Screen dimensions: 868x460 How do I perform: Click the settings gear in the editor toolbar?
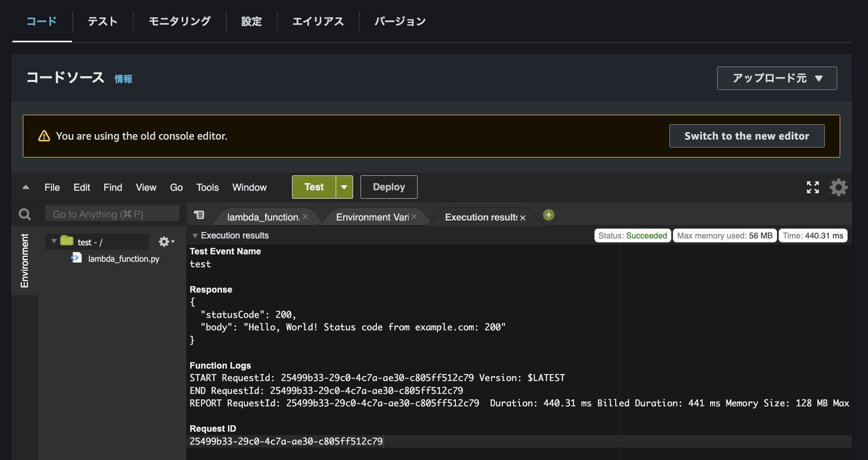pyautogui.click(x=839, y=187)
